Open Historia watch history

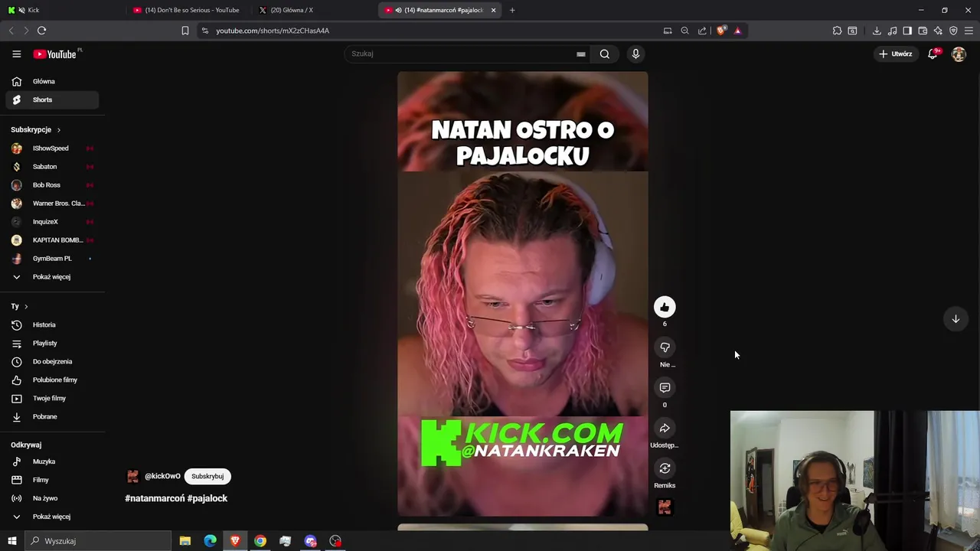[52, 324]
